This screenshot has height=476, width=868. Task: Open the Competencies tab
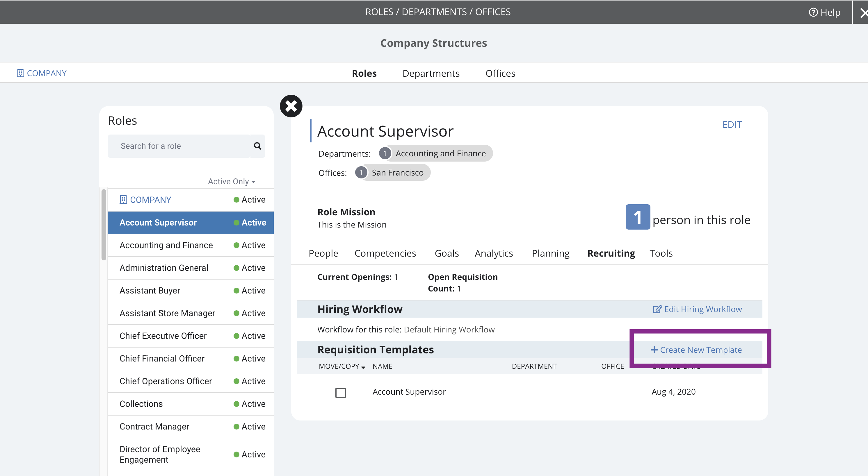coord(385,253)
